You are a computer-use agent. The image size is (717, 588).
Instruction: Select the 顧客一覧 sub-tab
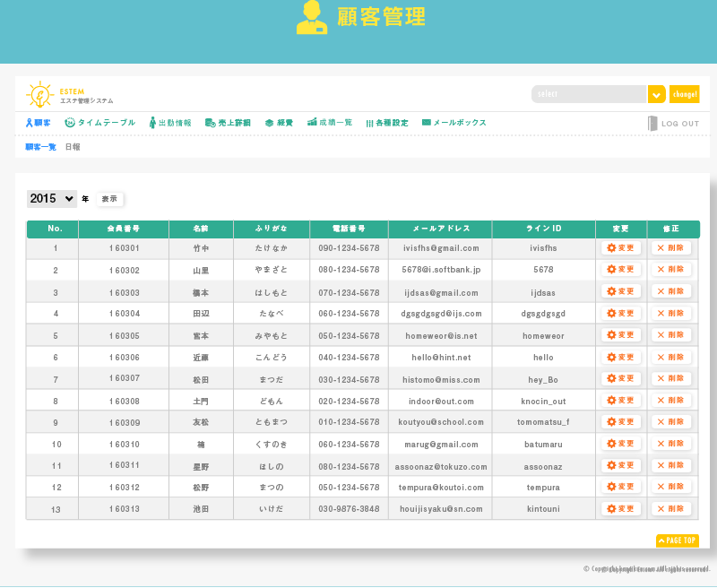click(x=40, y=146)
